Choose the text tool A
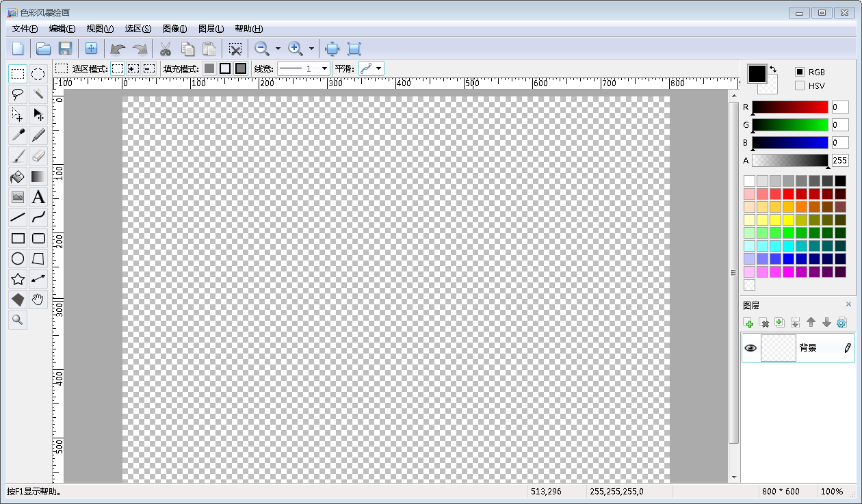This screenshot has height=504, width=862. tap(38, 197)
